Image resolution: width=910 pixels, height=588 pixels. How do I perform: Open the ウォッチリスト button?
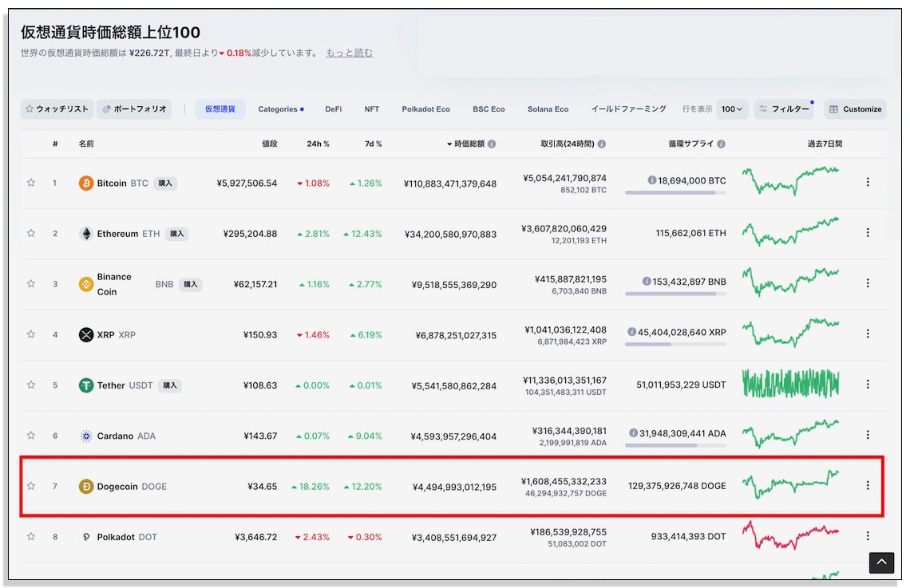point(57,109)
